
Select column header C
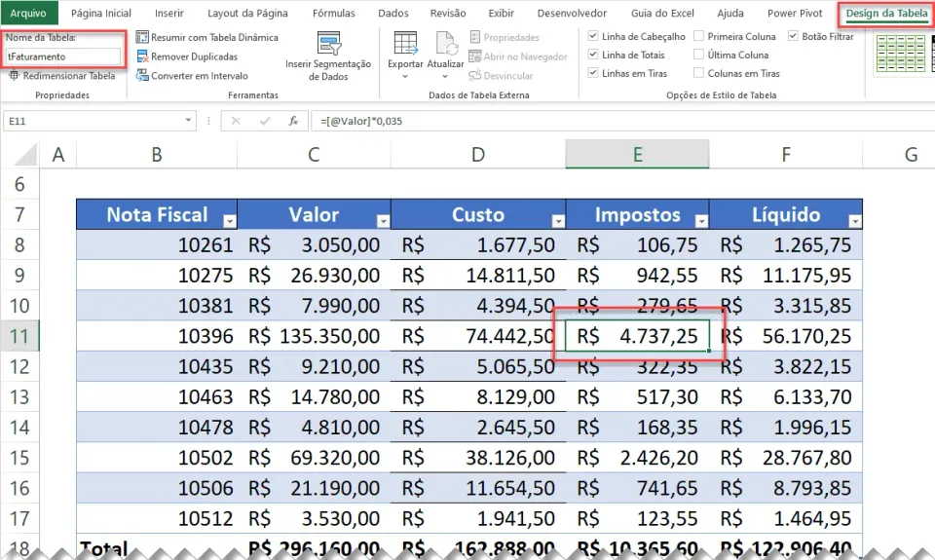pos(314,155)
